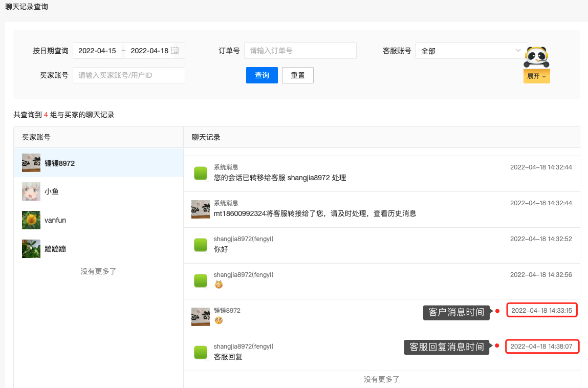This screenshot has height=388, width=588.
Task: Select the 小鱼 buyer avatar
Action: point(31,191)
